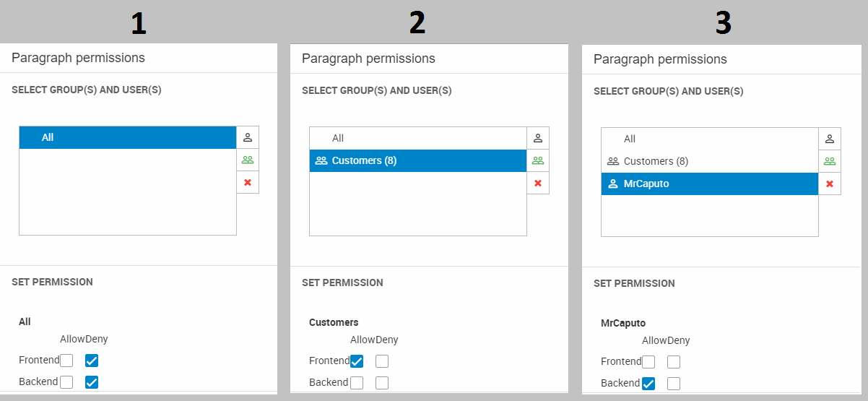
Task: Click the add user icon in panel 3
Action: (830, 139)
